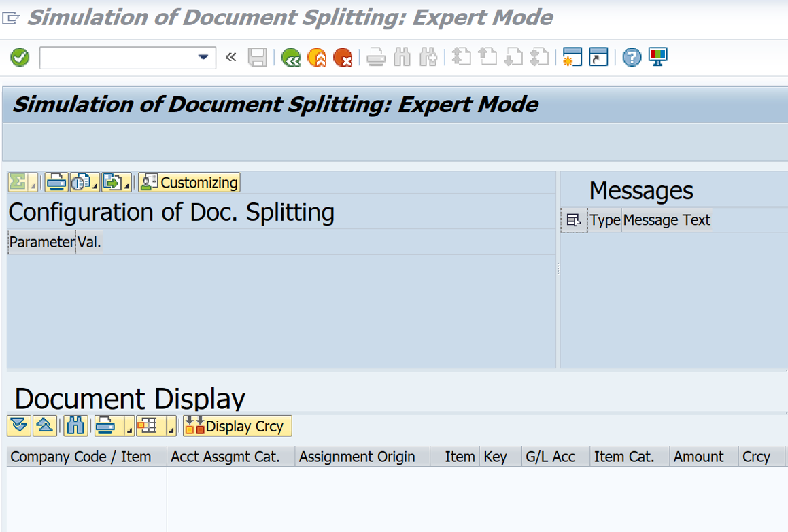The height and width of the screenshot is (532, 788).
Task: Jump to the last page icon
Action: (540, 57)
